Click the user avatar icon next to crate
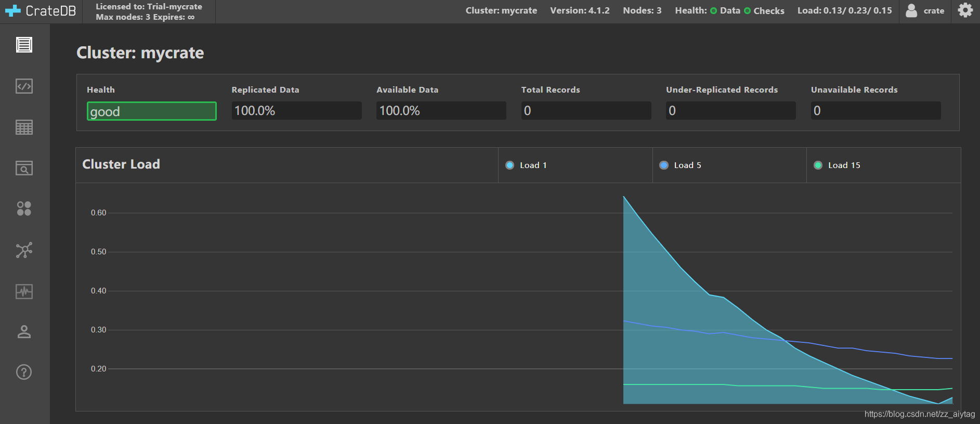This screenshot has height=424, width=980. pyautogui.click(x=911, y=10)
